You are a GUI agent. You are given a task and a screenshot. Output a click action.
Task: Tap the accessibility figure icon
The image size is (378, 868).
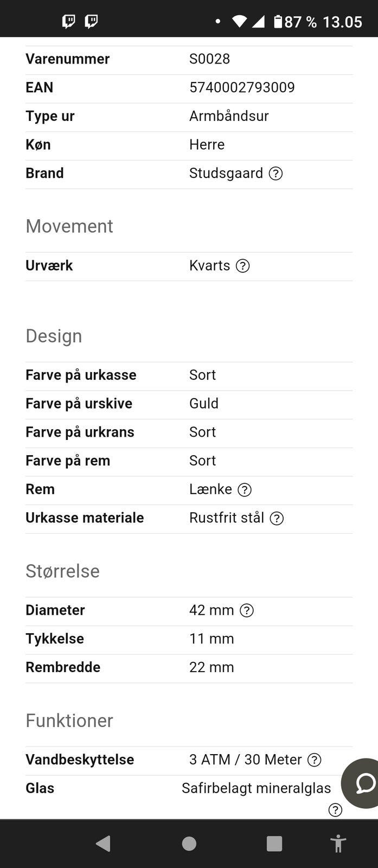338,844
